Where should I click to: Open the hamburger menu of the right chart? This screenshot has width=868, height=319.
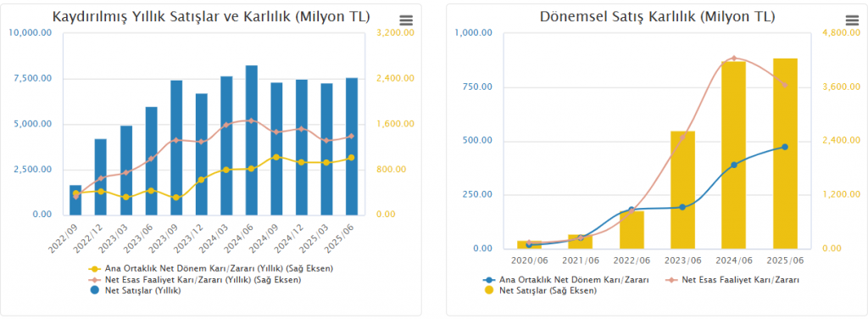[x=852, y=21]
